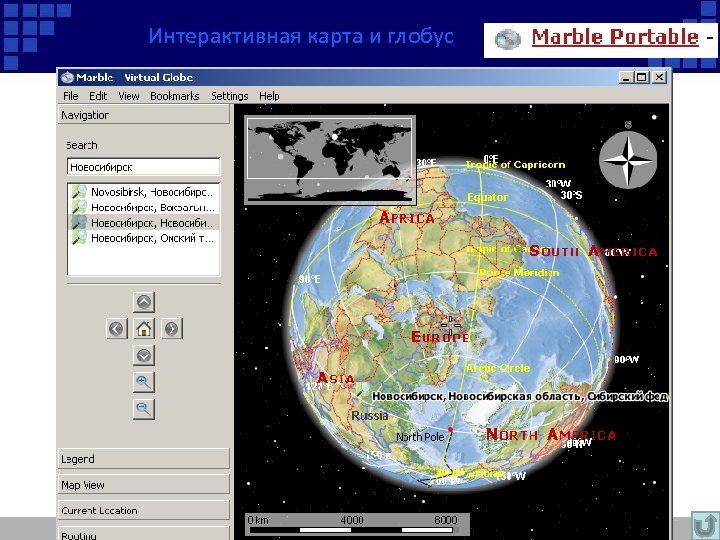
Task: Close the Marble window
Action: click(660, 77)
